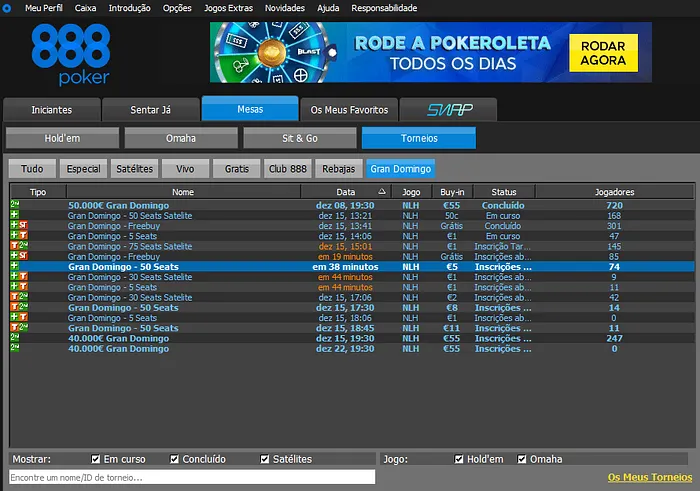This screenshot has height=491, width=700.
Task: Click 2nd-chance icon on 17:30 50 Seats row
Action: point(24,307)
